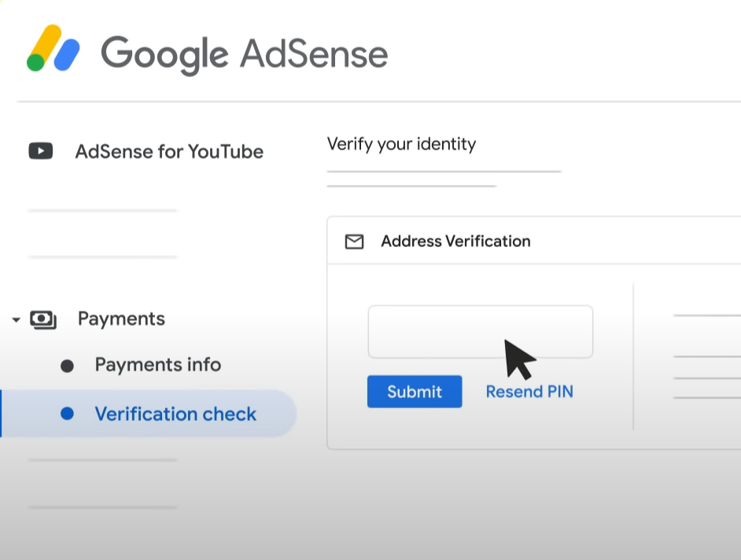This screenshot has width=741, height=560.
Task: Click the blue bullet beside Verification check
Action: click(x=67, y=414)
